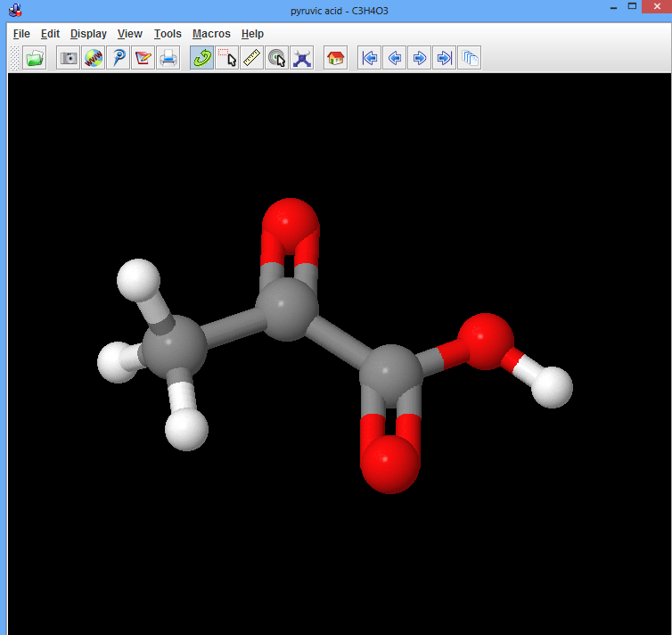Open the Macros menu
The width and height of the screenshot is (672, 635).
click(211, 34)
